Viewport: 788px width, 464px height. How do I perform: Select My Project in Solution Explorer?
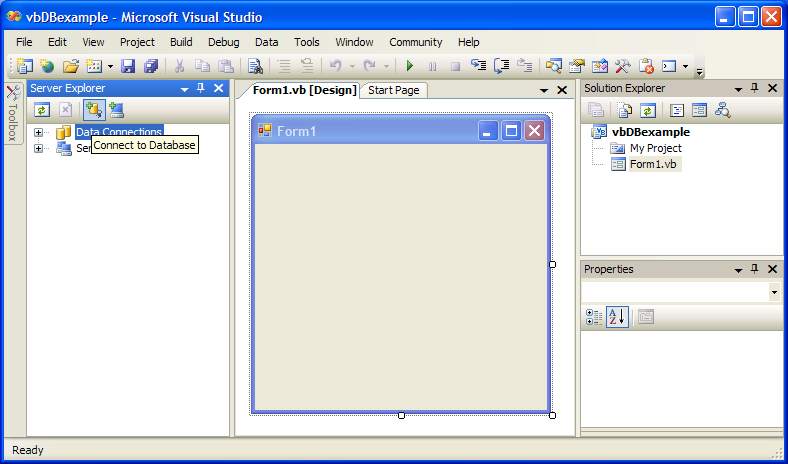pyautogui.click(x=655, y=148)
